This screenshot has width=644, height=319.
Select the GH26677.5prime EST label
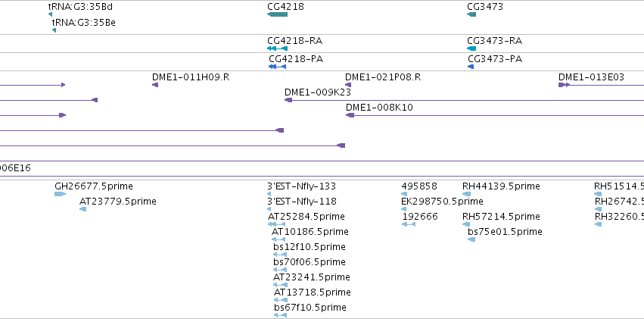click(94, 186)
